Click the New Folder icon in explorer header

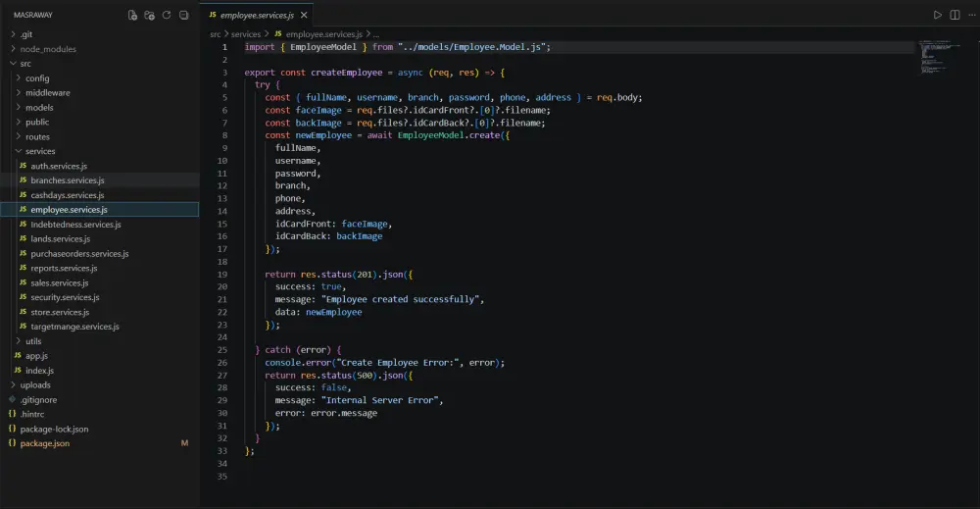click(x=149, y=15)
